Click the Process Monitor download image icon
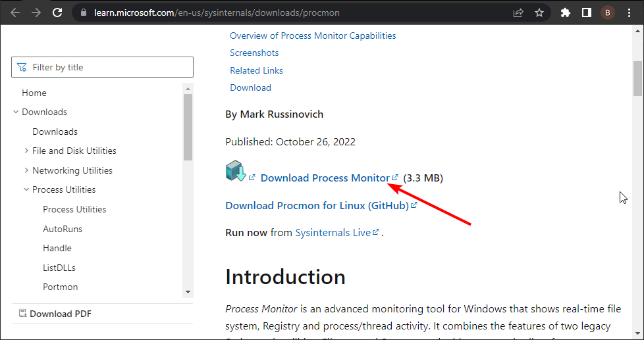The image size is (644, 340). click(x=236, y=171)
